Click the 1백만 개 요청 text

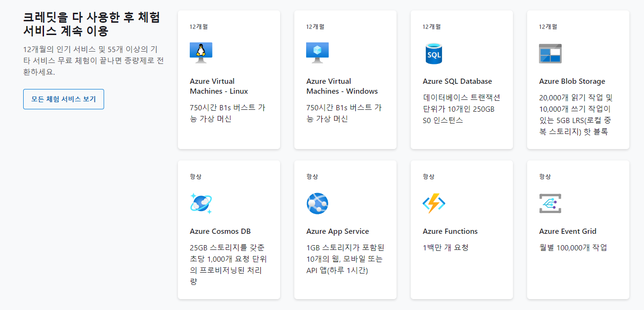coord(445,248)
